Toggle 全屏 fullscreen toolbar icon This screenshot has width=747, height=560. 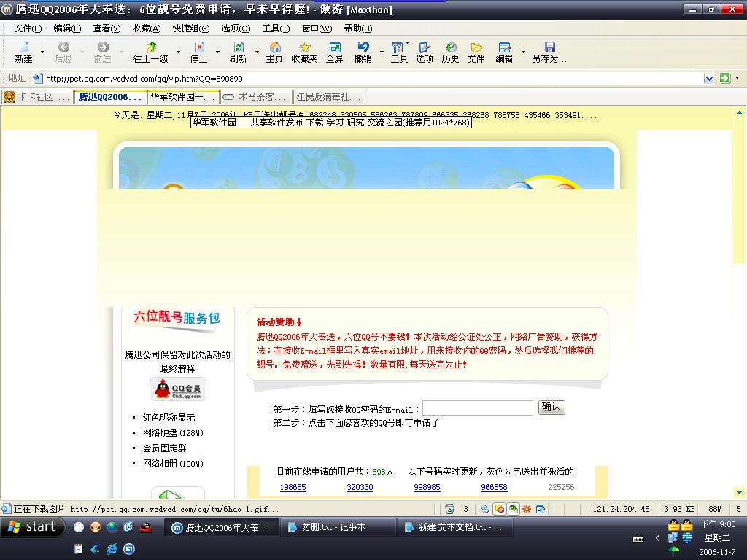click(334, 52)
